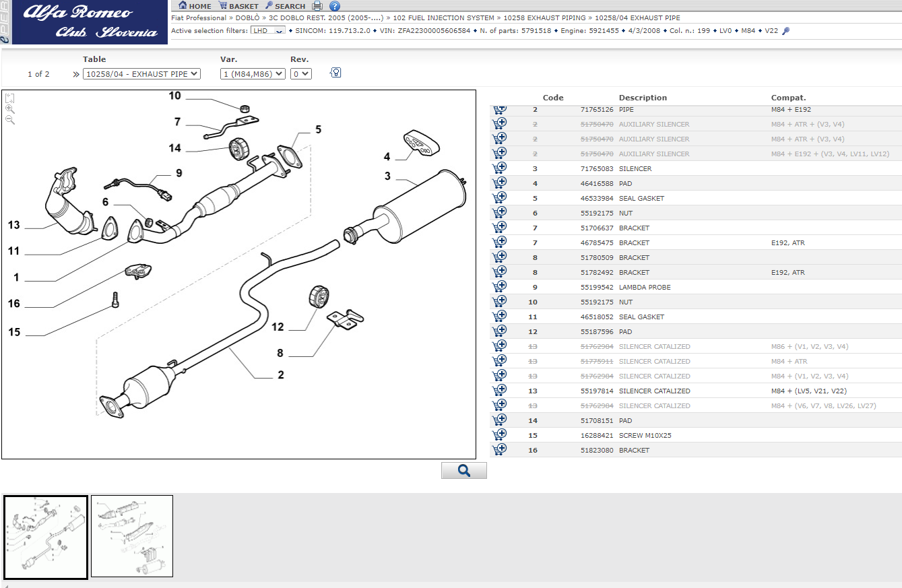This screenshot has width=902, height=588.
Task: Add PAD 55187596 to basket
Action: (500, 331)
